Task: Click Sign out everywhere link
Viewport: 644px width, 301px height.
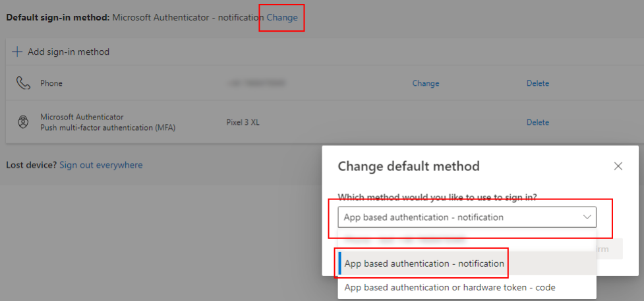Action: [x=101, y=165]
